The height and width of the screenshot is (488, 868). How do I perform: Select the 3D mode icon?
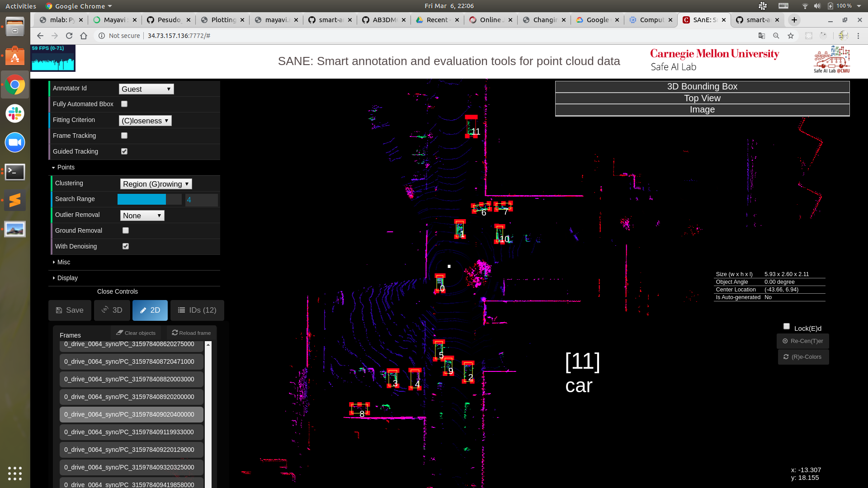[x=105, y=310]
